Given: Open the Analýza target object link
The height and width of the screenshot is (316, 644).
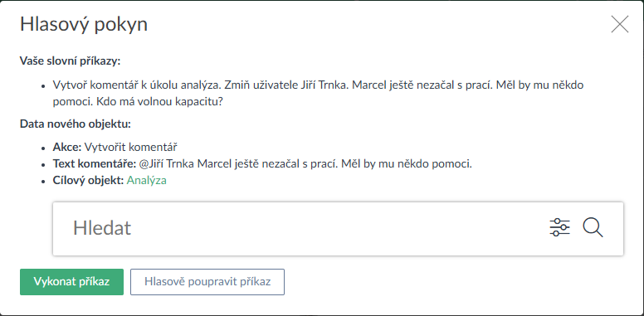Looking at the screenshot, I should pos(147,181).
